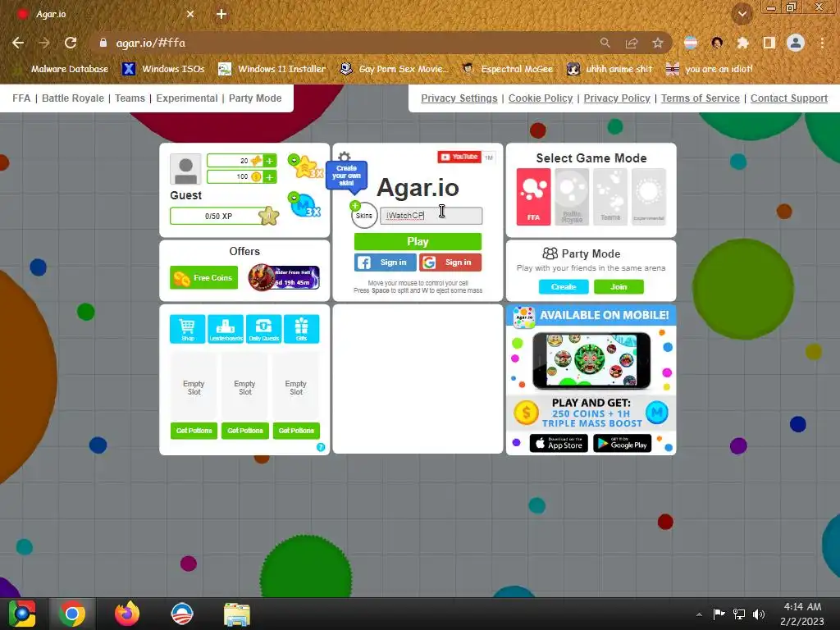Click the 3X star XP boost icon
Screen dimensions: 840x630
(x=306, y=167)
